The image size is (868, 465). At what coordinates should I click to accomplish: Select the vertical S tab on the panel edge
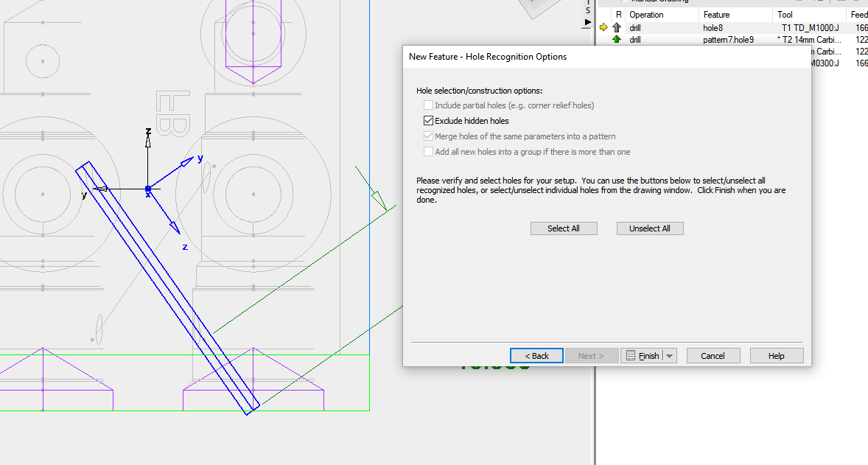pyautogui.click(x=587, y=10)
